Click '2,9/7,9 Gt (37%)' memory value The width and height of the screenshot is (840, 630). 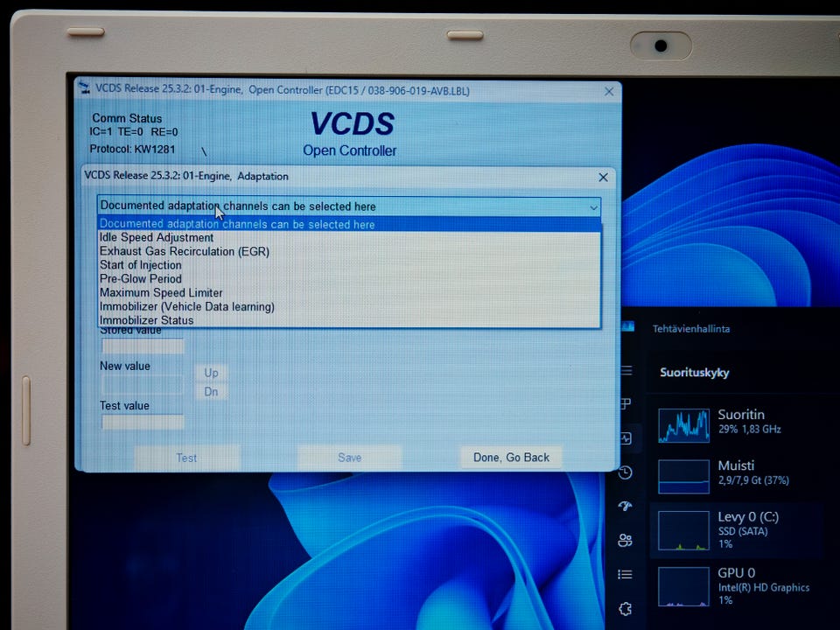tap(753, 480)
